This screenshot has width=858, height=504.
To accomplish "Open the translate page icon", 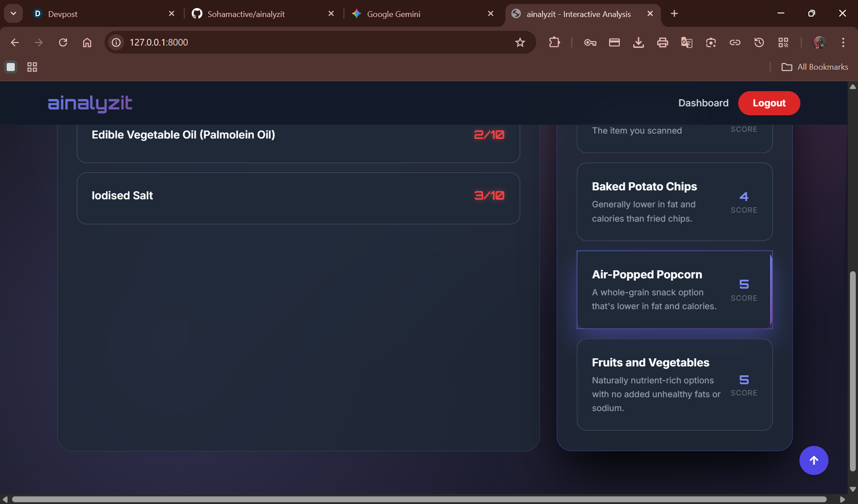I will 686,42.
